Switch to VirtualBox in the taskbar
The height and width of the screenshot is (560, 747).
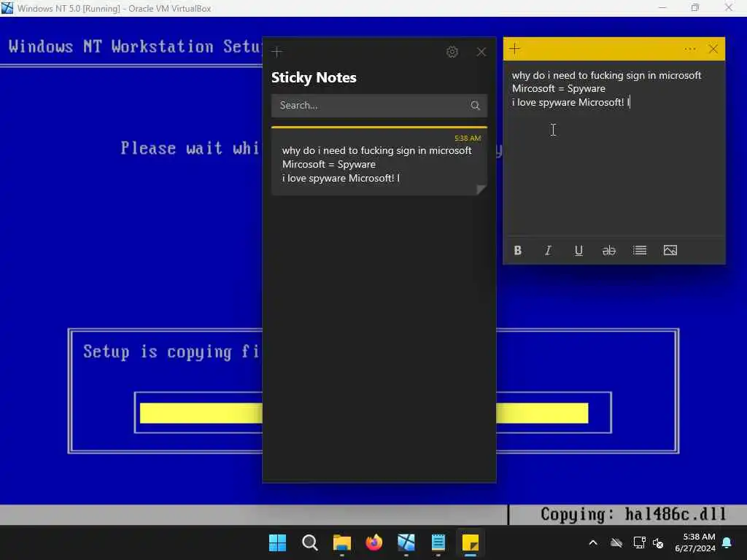point(406,542)
